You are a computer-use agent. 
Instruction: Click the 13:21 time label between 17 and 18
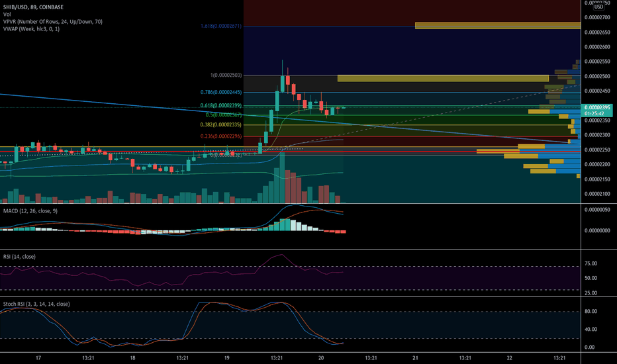pos(88,358)
